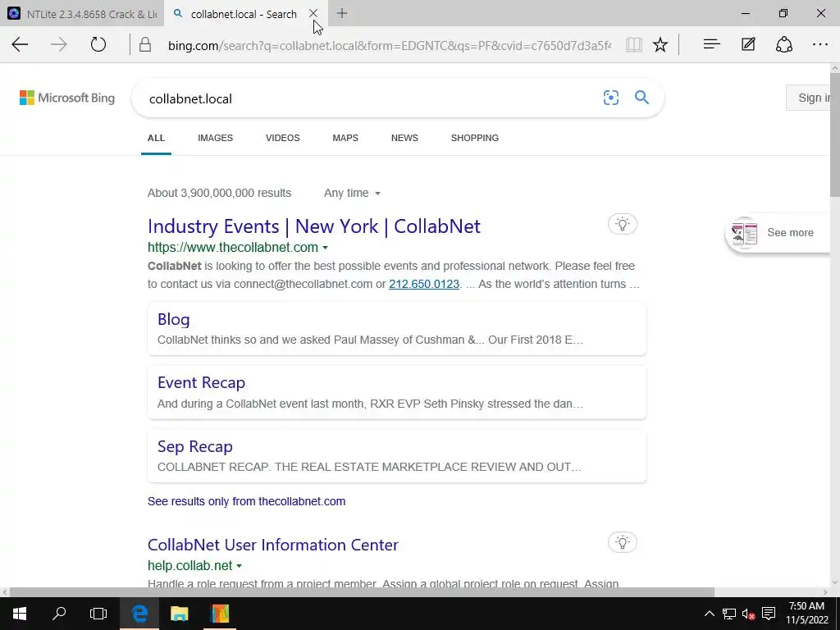The width and height of the screenshot is (840, 630).
Task: Click lightbulb icon beside CollabNet User Information Center
Action: point(623,542)
